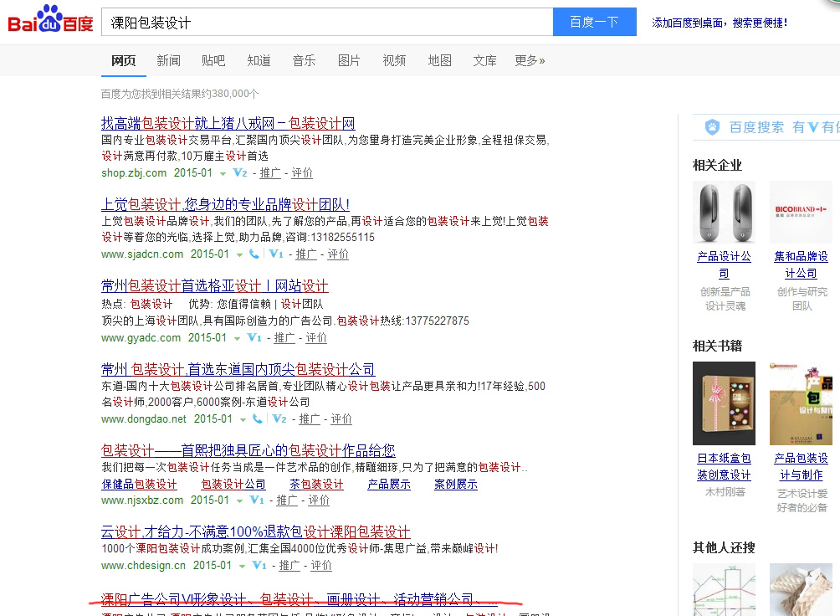Open sublink 包装设计公司
This screenshot has height=616, width=840.
click(233, 484)
